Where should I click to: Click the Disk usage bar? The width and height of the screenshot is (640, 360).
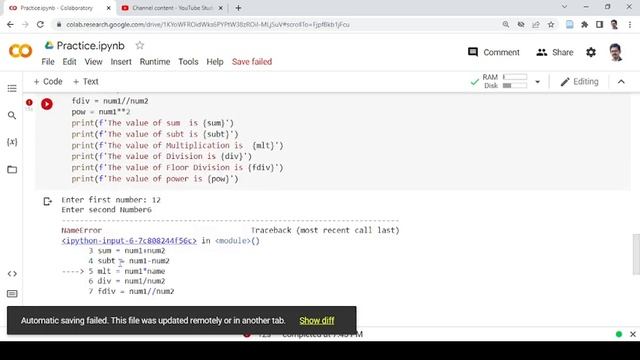click(515, 85)
